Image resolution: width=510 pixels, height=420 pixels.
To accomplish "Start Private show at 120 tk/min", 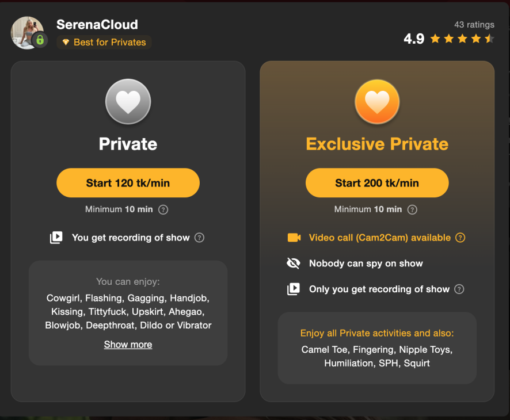I will 128,183.
